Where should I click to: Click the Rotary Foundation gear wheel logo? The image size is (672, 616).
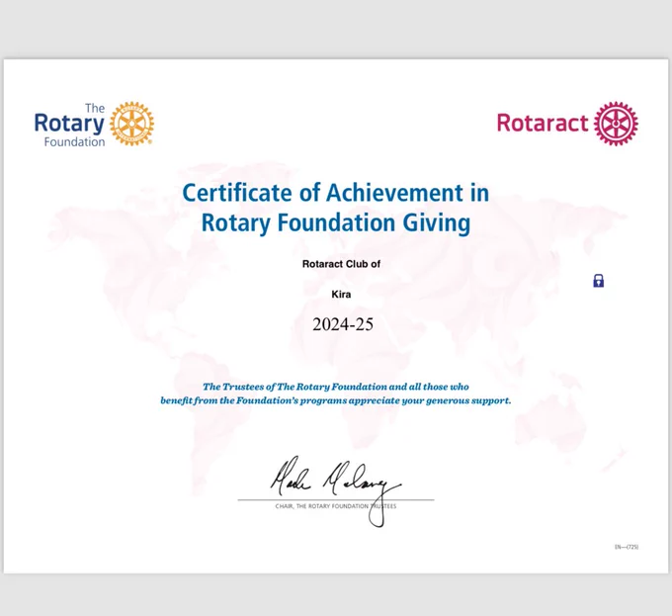click(x=131, y=124)
